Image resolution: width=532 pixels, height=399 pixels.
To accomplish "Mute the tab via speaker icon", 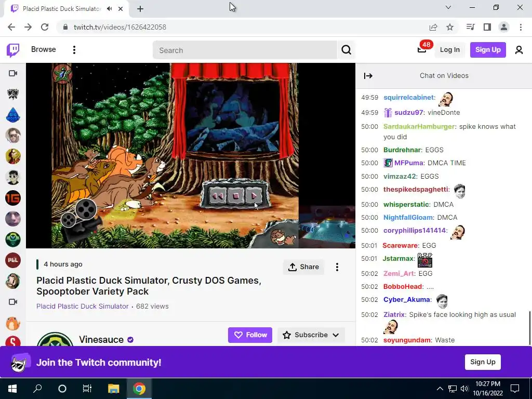I will (x=109, y=9).
